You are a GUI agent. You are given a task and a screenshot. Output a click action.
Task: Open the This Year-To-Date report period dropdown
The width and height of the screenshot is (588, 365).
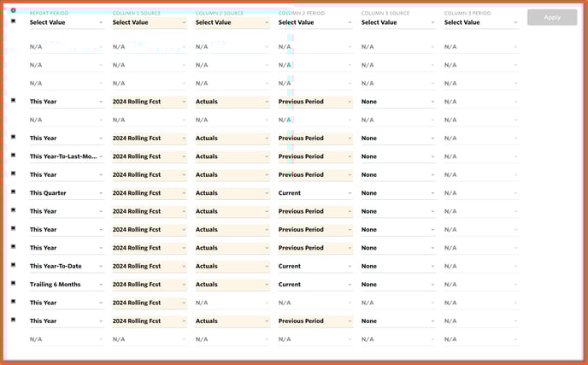pos(67,266)
